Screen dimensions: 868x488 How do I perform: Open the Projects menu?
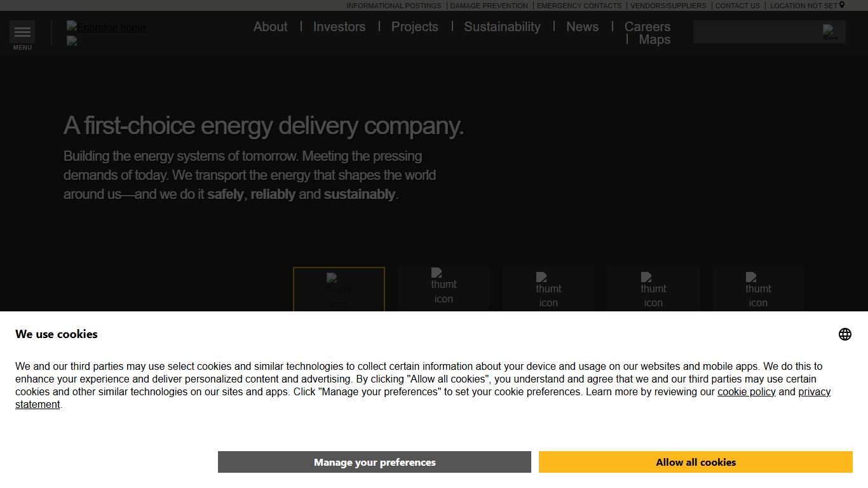pyautogui.click(x=414, y=27)
